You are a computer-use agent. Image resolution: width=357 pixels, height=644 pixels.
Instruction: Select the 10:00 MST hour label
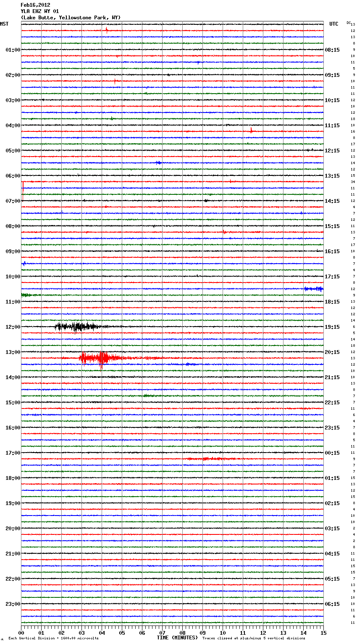(x=13, y=277)
